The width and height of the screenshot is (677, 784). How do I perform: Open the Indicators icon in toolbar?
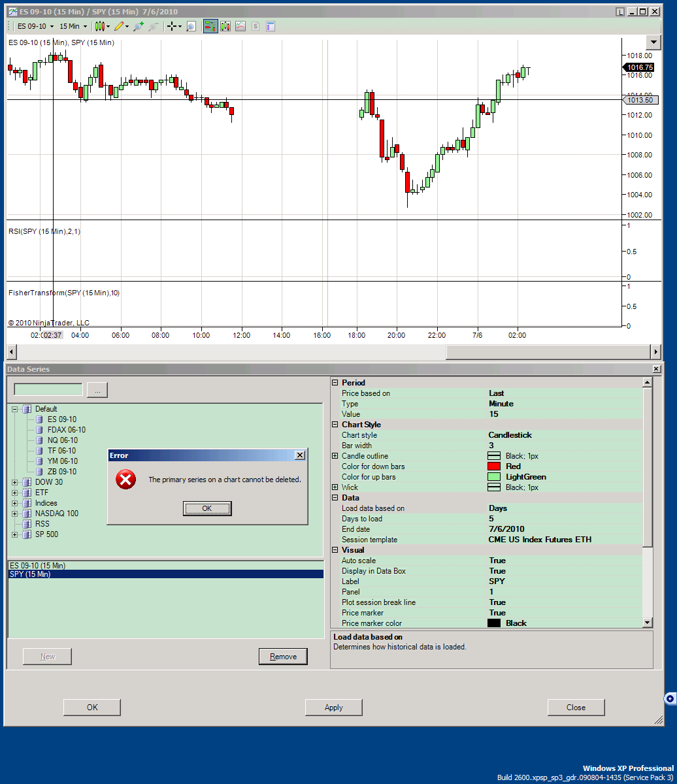(x=240, y=26)
